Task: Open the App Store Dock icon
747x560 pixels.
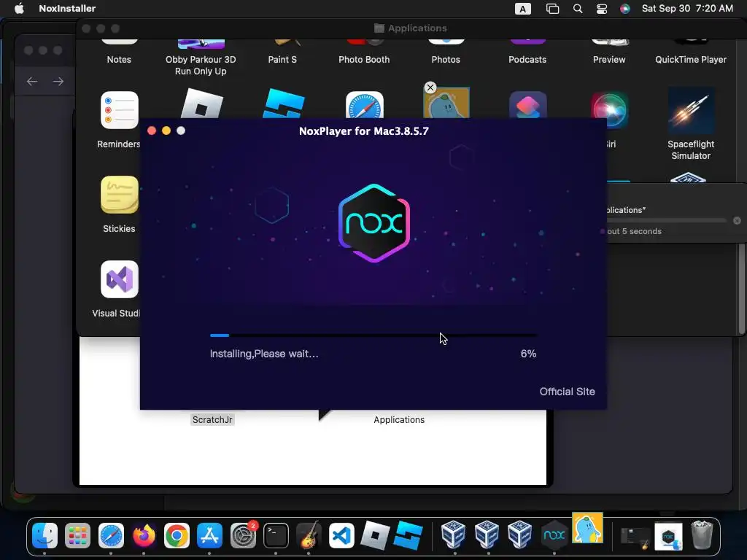Action: 209,536
